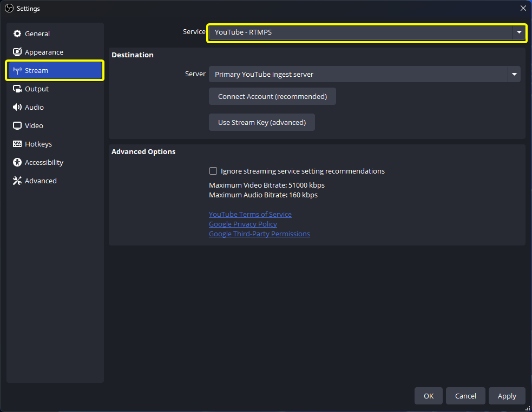Show the Hotkeys settings

pos(55,144)
